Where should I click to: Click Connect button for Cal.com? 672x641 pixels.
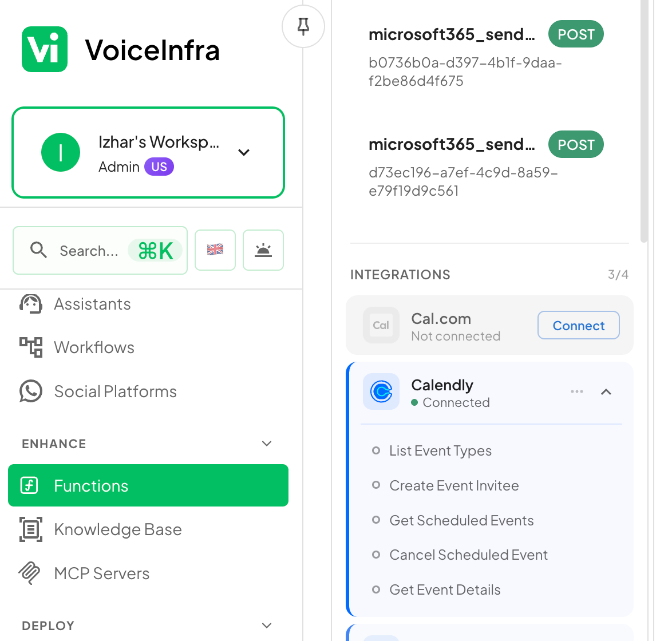click(579, 325)
